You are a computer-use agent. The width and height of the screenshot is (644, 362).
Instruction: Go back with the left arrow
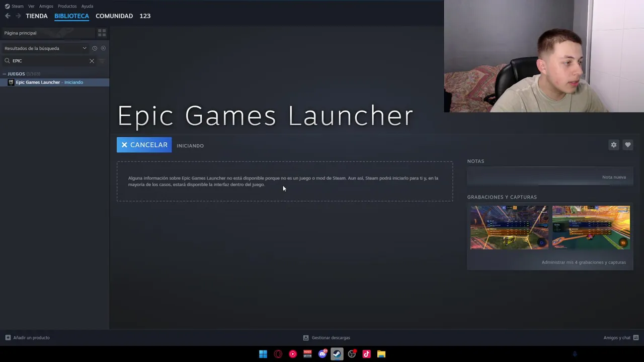(8, 16)
